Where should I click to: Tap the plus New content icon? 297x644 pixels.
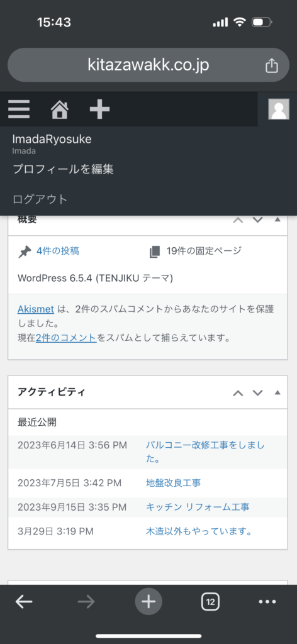(x=100, y=109)
